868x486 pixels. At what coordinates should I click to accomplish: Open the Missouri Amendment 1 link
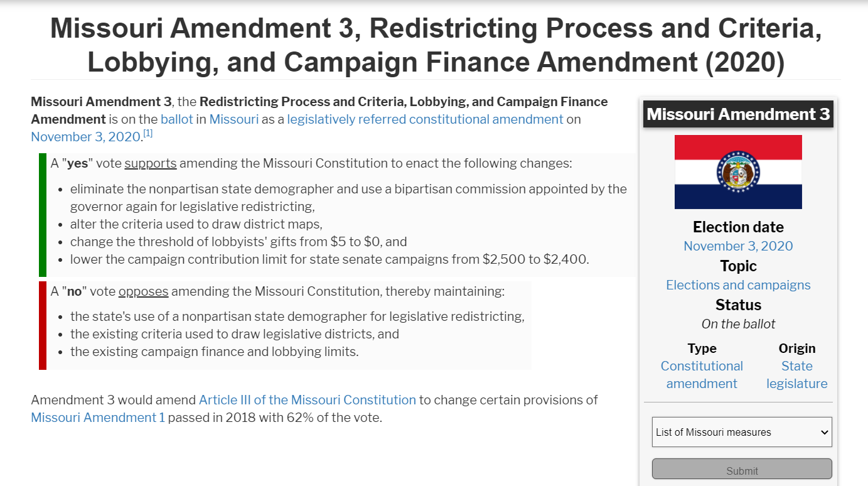(x=98, y=418)
